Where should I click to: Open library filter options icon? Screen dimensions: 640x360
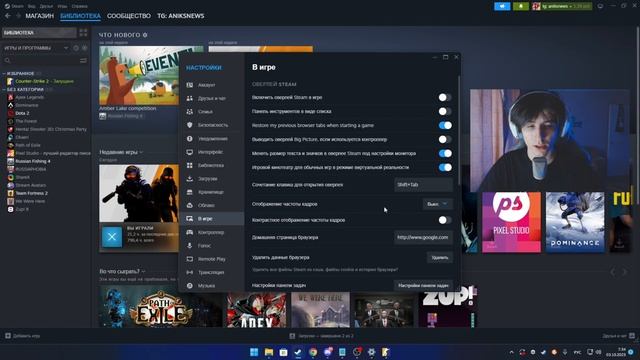point(83,60)
